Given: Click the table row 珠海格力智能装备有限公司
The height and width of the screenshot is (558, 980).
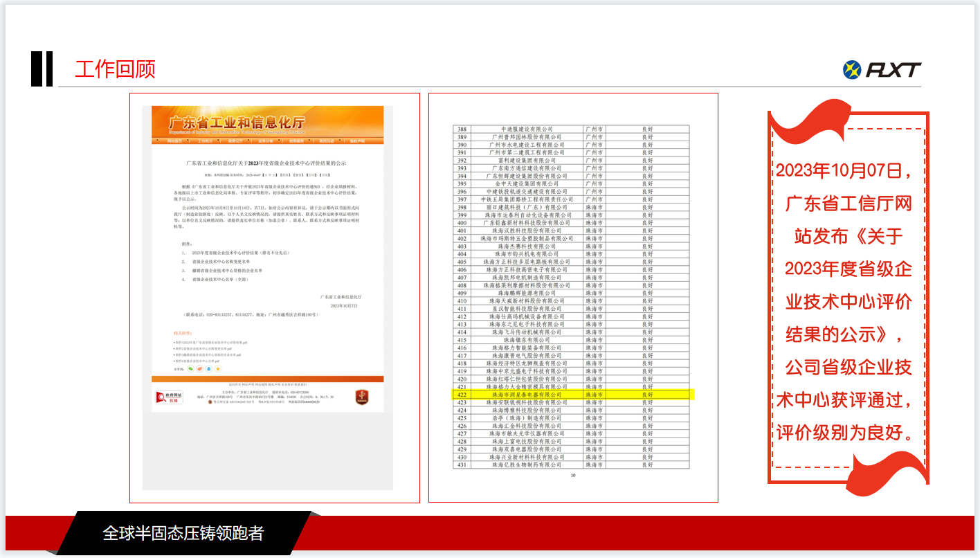Looking at the screenshot, I should (571, 348).
